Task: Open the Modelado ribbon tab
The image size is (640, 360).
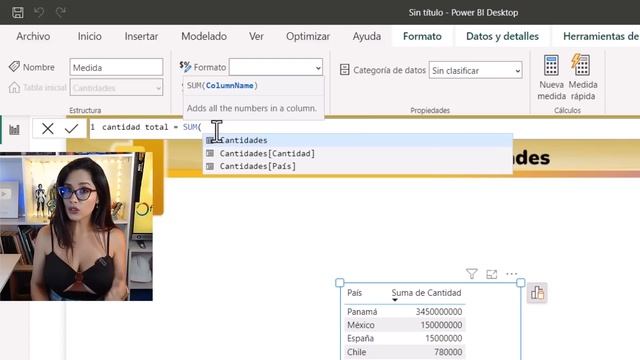Action: [204, 36]
